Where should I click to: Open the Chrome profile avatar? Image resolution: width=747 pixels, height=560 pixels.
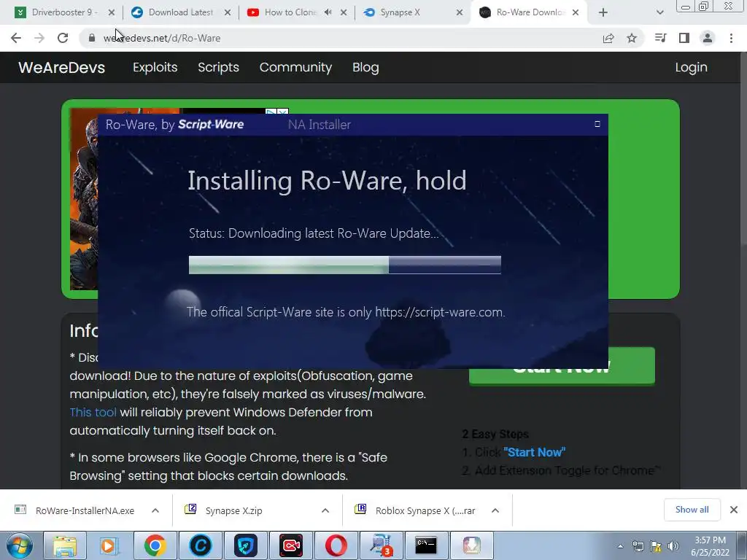tap(708, 38)
